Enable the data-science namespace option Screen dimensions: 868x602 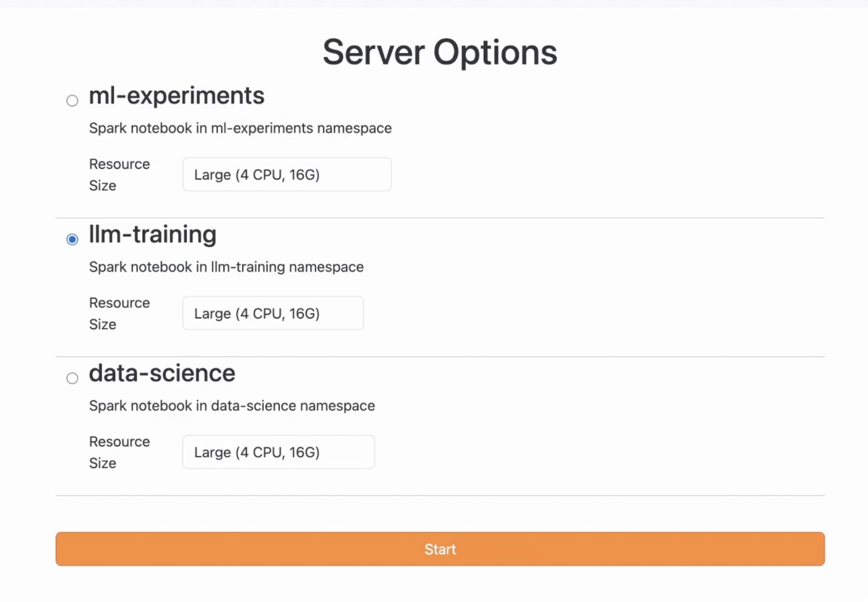[72, 378]
